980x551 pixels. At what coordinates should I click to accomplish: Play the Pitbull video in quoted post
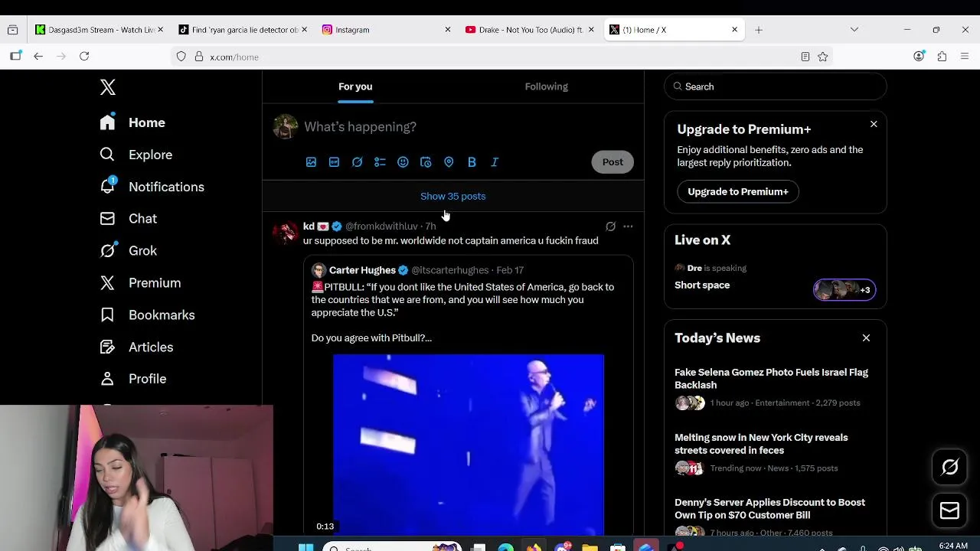click(x=469, y=445)
